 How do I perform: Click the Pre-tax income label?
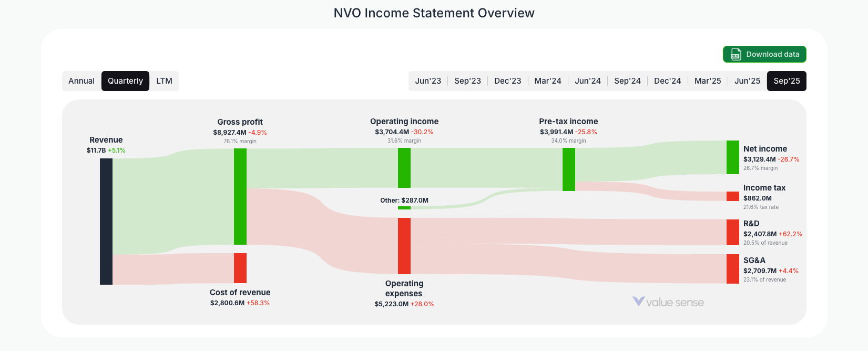click(x=568, y=122)
